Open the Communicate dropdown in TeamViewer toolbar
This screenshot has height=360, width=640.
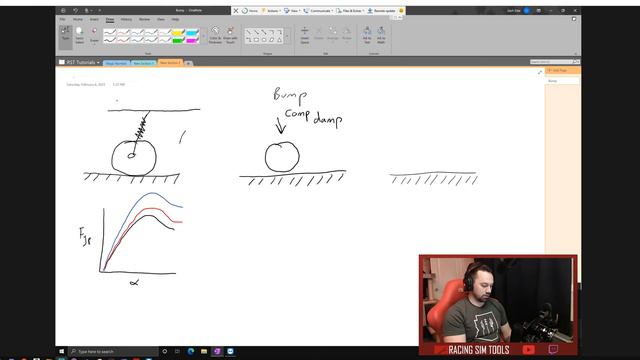(318, 11)
